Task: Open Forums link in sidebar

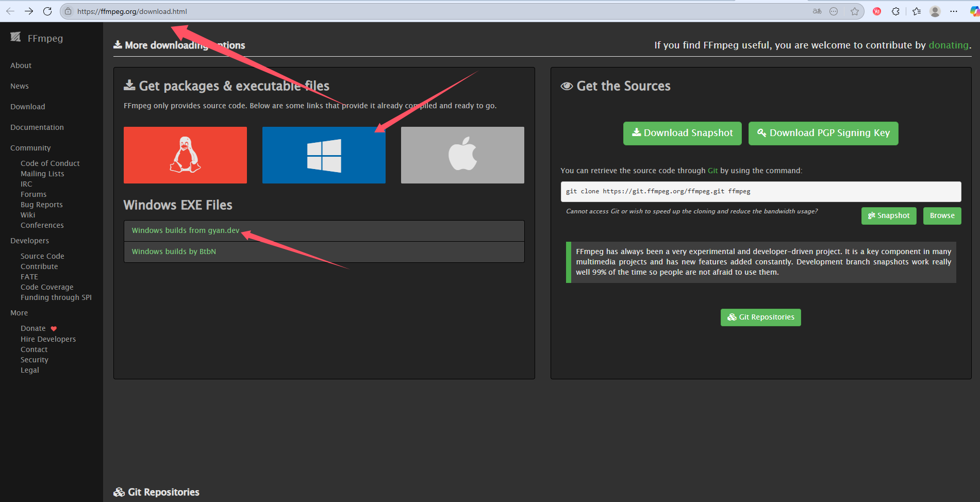Action: point(34,194)
